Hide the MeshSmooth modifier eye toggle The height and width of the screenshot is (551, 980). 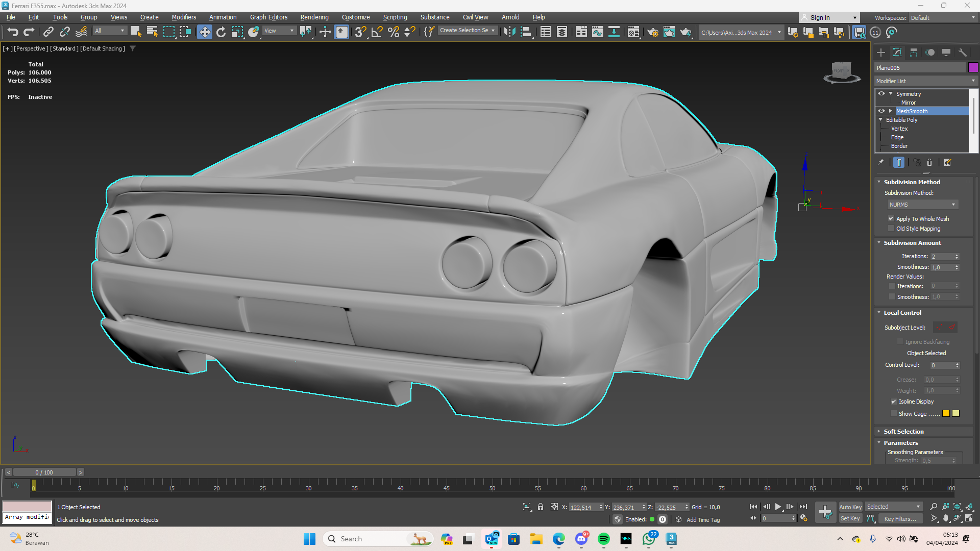(881, 111)
